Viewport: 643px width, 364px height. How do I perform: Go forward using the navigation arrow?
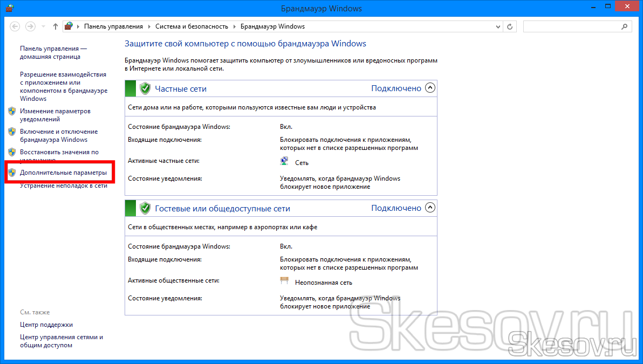point(30,26)
